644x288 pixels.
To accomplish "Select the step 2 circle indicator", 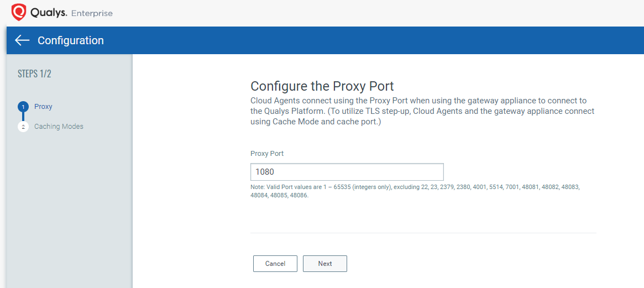I will [x=23, y=127].
